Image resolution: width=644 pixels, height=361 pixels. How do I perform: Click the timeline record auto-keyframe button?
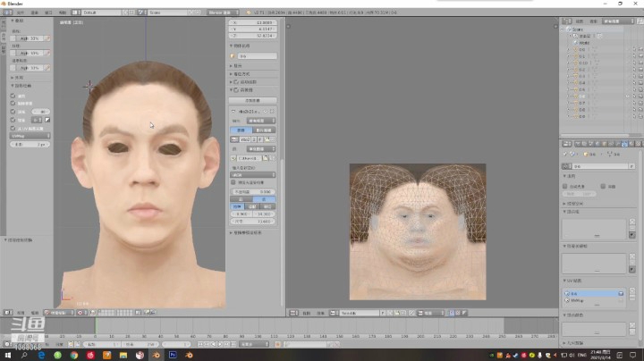click(x=277, y=344)
